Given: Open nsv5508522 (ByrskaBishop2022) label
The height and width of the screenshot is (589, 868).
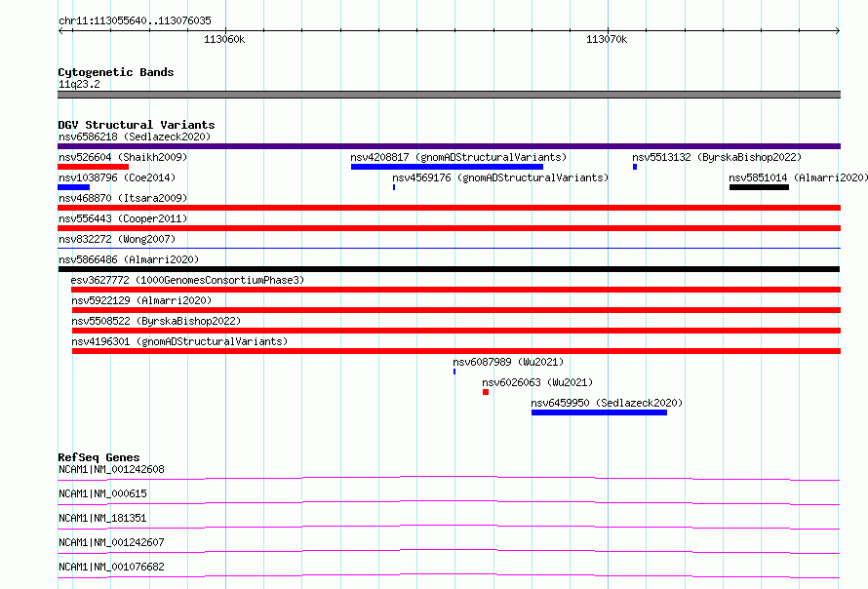Looking at the screenshot, I should click(156, 321).
